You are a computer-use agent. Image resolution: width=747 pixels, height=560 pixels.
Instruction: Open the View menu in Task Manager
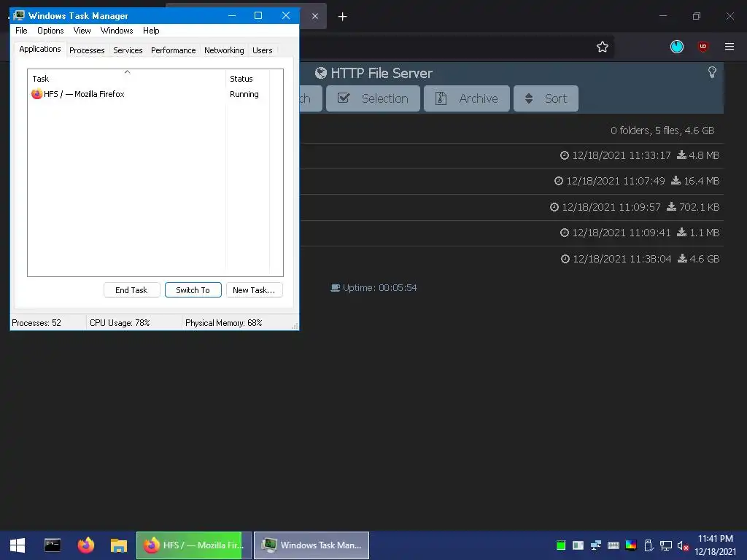pos(82,31)
